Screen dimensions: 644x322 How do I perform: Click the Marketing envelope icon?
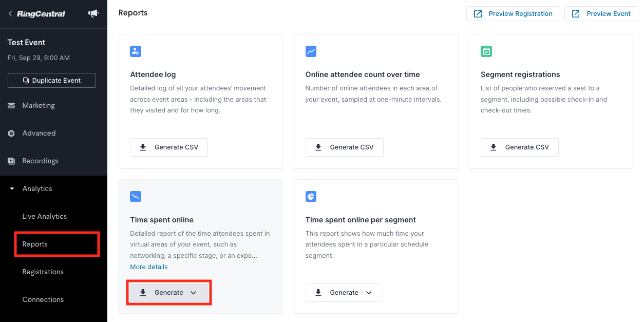(x=11, y=106)
